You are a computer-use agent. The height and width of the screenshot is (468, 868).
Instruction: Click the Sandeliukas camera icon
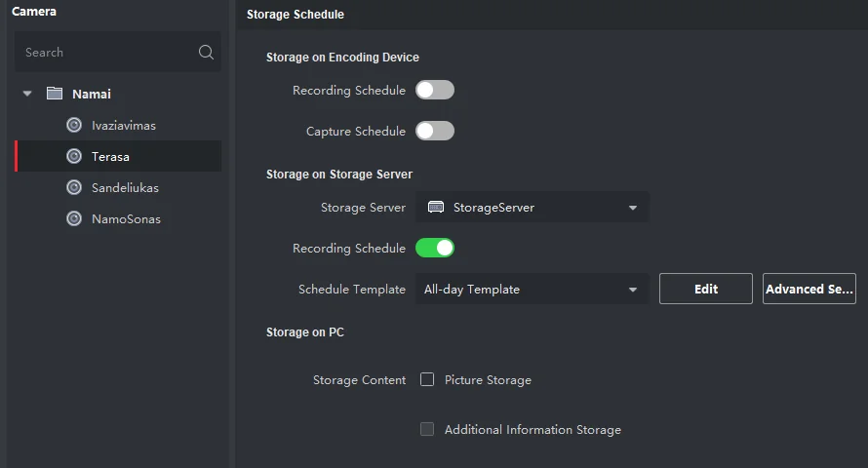pos(74,188)
